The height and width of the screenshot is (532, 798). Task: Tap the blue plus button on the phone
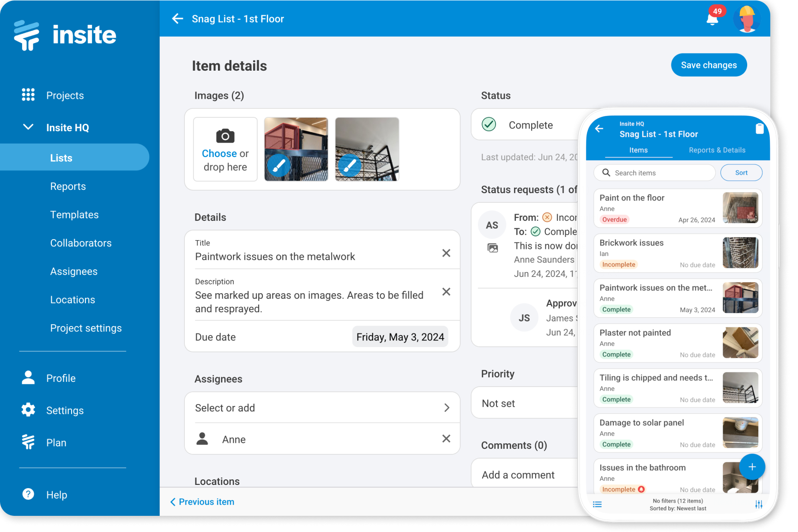click(x=752, y=467)
